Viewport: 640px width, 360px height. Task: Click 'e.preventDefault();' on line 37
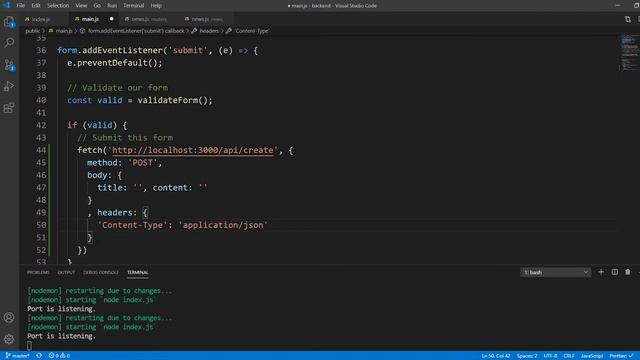pos(115,63)
